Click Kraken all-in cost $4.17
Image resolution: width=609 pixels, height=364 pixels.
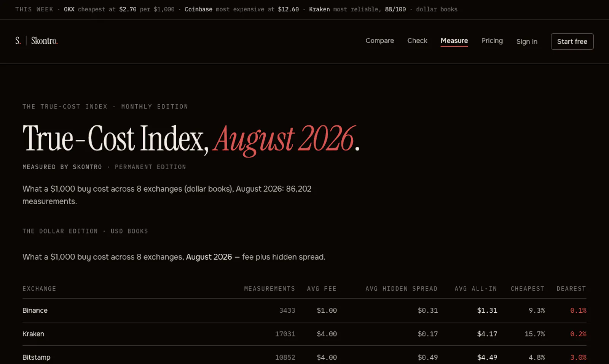point(487,334)
